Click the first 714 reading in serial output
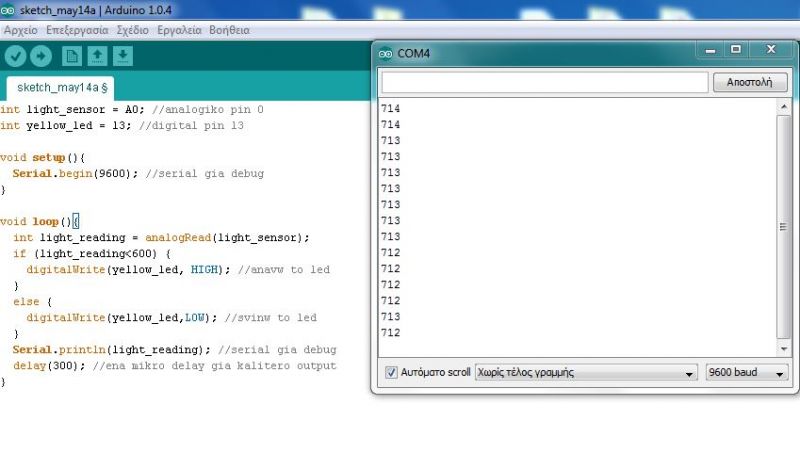Image resolution: width=800 pixels, height=470 pixels. coord(390,109)
